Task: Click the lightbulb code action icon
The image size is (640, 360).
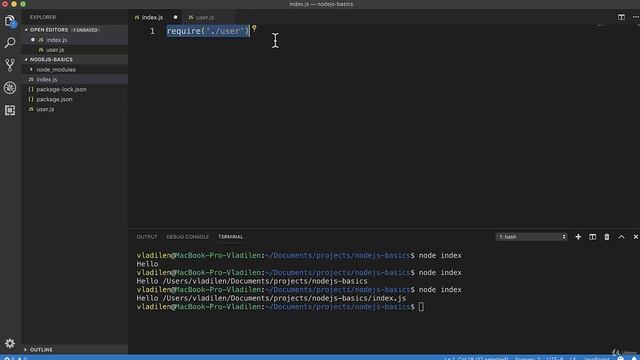Action: click(x=254, y=28)
